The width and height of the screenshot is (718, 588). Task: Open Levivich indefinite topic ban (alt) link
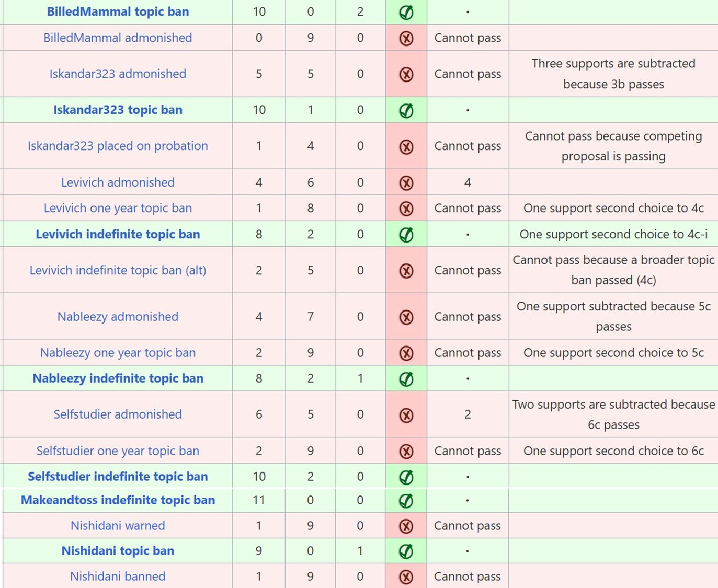click(x=118, y=270)
